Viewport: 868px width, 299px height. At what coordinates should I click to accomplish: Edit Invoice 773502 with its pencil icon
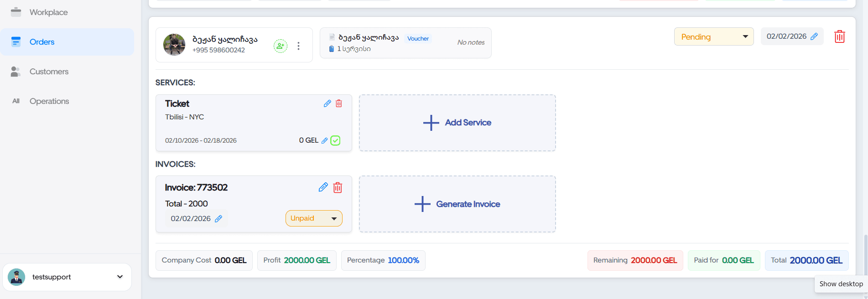pos(323,187)
